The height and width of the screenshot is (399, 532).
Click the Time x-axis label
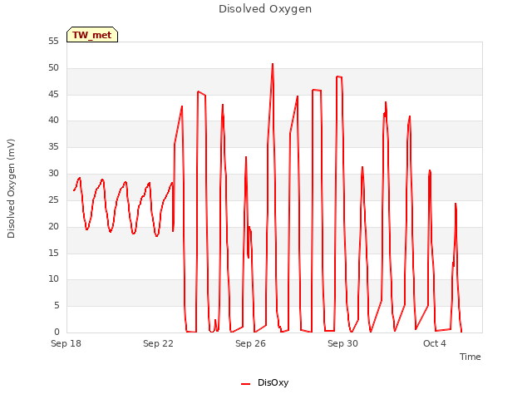(470, 357)
